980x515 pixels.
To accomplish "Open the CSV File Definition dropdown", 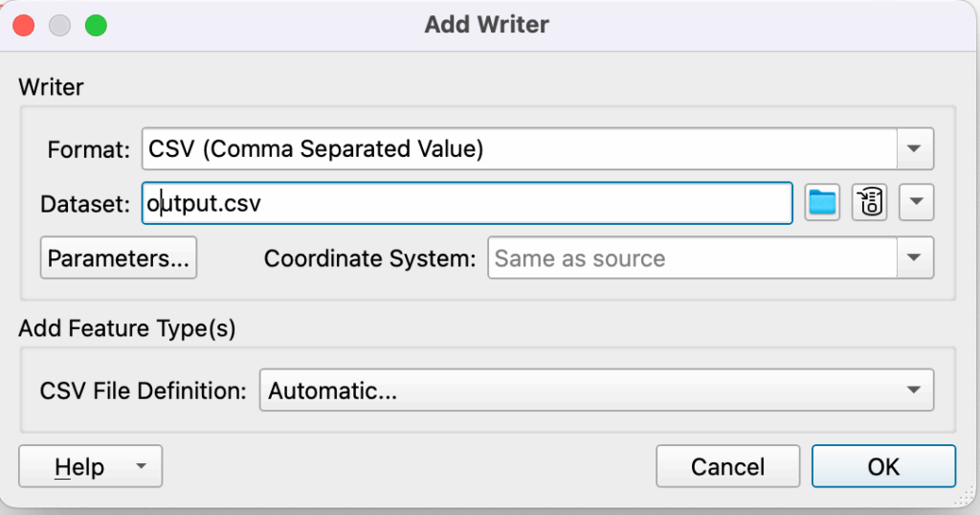I will 596,391.
